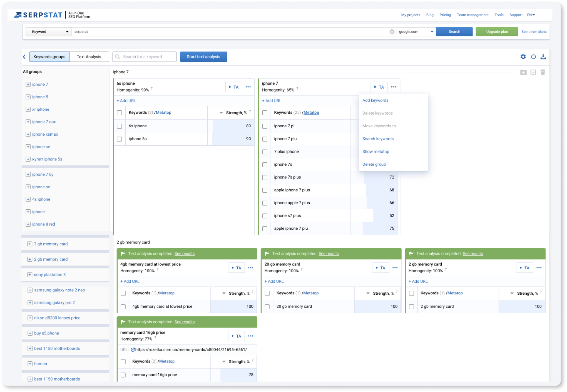This screenshot has width=567, height=392.
Task: Focus the Search for a keyword field
Action: (145, 57)
